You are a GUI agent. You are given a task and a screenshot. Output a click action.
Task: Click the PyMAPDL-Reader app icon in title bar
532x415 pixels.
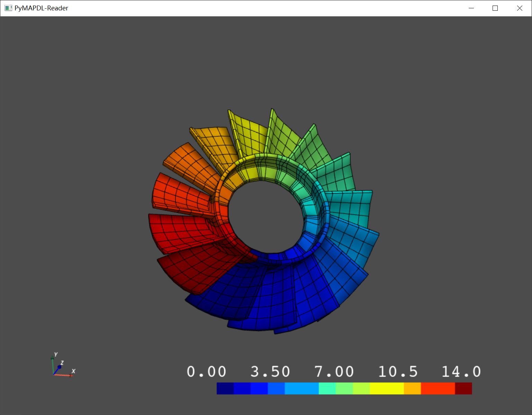(x=8, y=8)
